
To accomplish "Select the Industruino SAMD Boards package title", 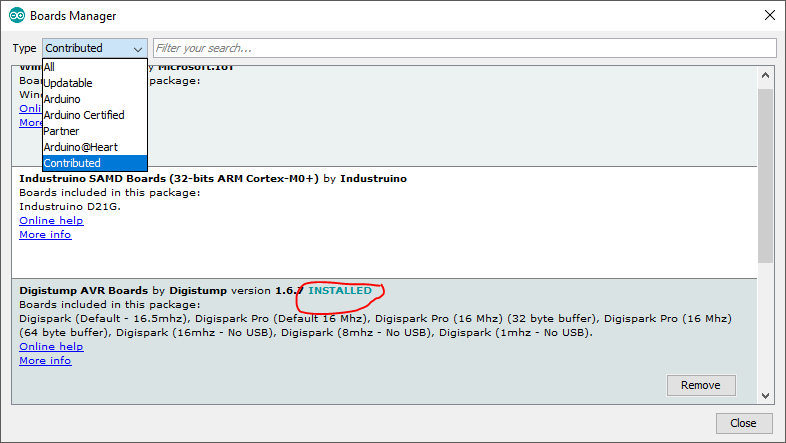I will coord(169,178).
